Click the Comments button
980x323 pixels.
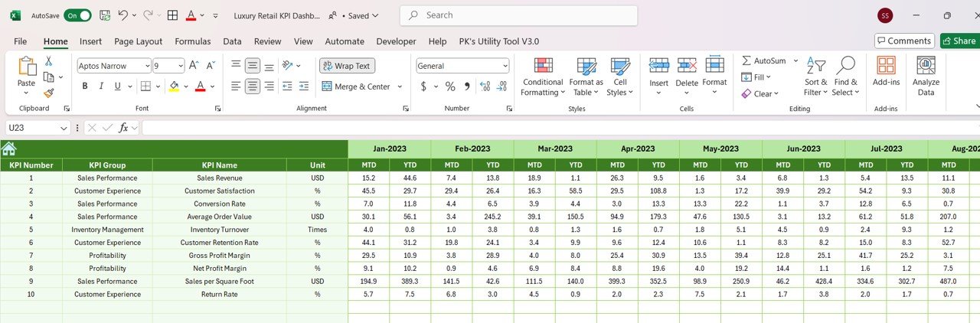click(x=904, y=41)
